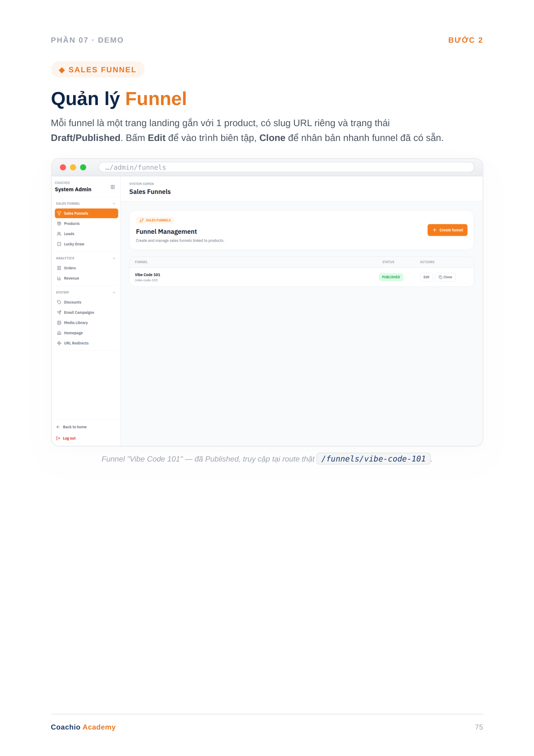Click the Email Campaigns paper-plane icon
Image resolution: width=534 pixels, height=756 pixels.
pos(59,312)
